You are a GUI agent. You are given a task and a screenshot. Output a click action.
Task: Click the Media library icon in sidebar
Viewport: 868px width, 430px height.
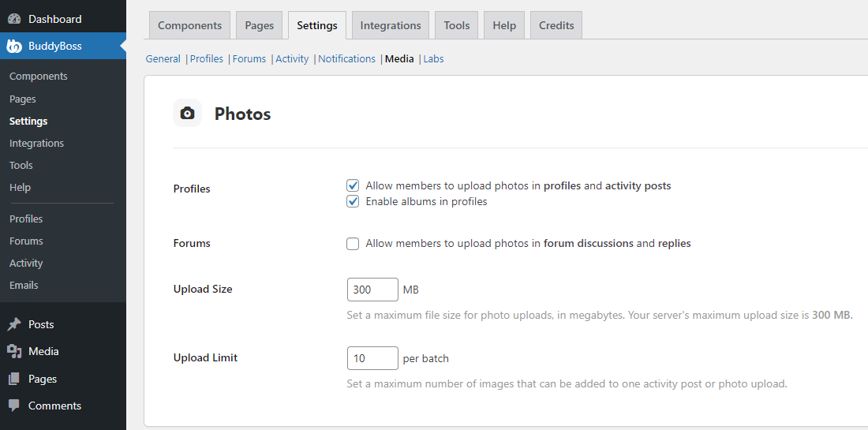(x=14, y=351)
